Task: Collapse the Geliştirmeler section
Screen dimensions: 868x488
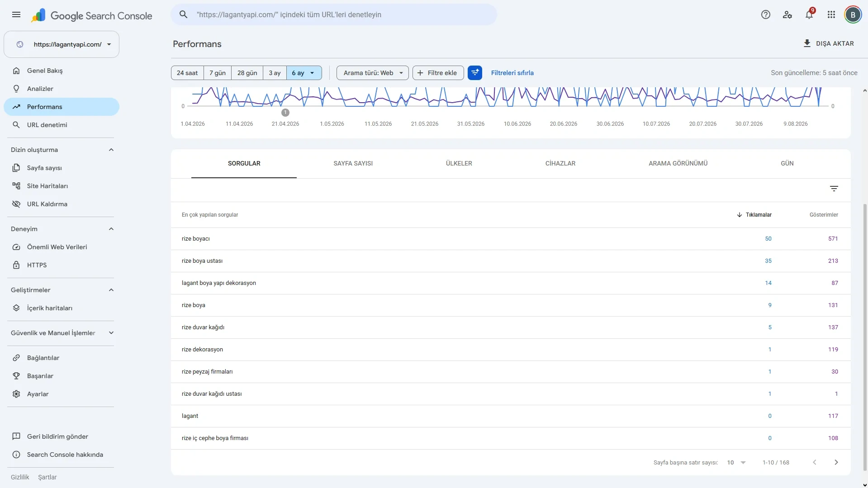Action: tap(111, 290)
